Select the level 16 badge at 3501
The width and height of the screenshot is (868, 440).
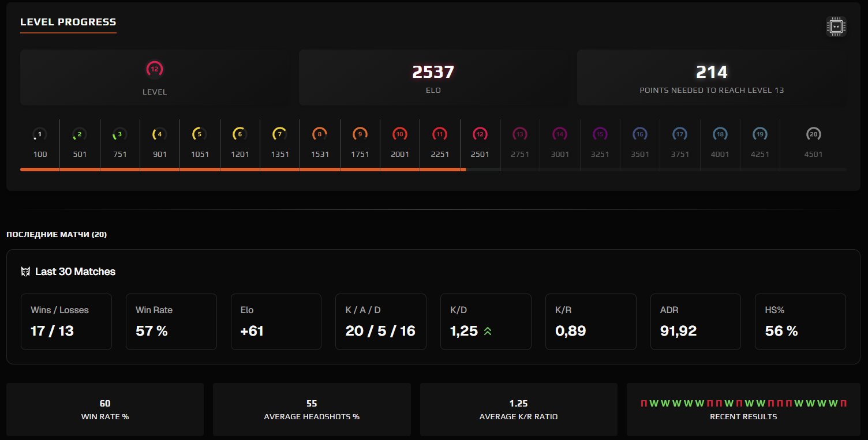tap(639, 134)
